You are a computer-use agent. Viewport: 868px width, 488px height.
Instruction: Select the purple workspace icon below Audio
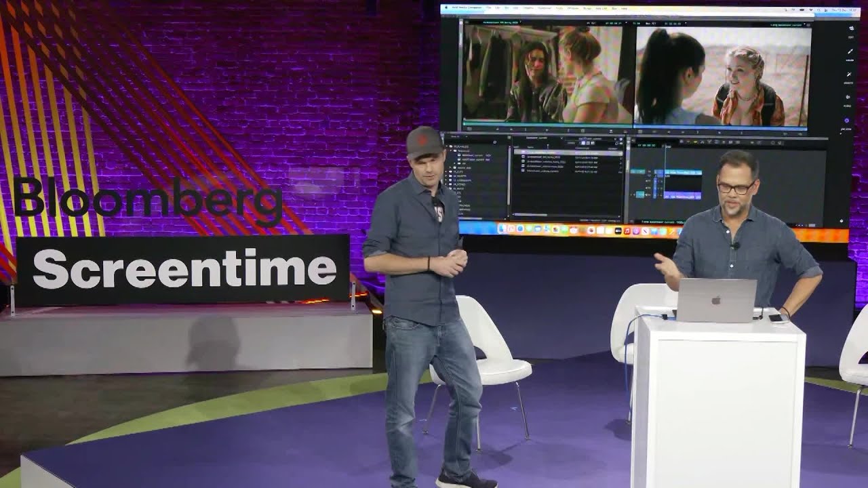[x=848, y=121]
